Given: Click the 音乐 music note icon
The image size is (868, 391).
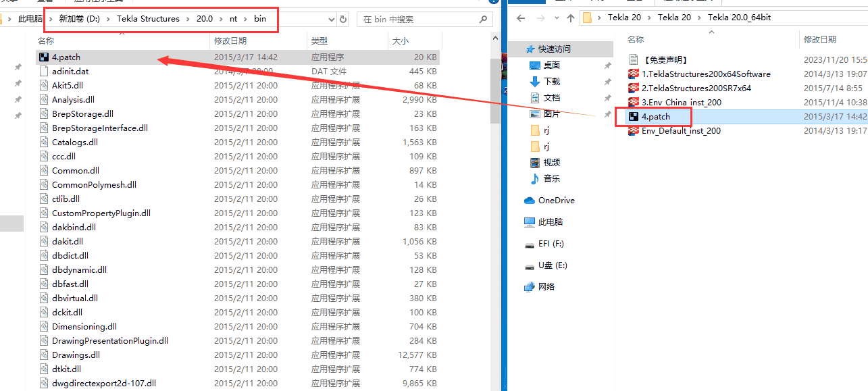Looking at the screenshot, I should (535, 178).
